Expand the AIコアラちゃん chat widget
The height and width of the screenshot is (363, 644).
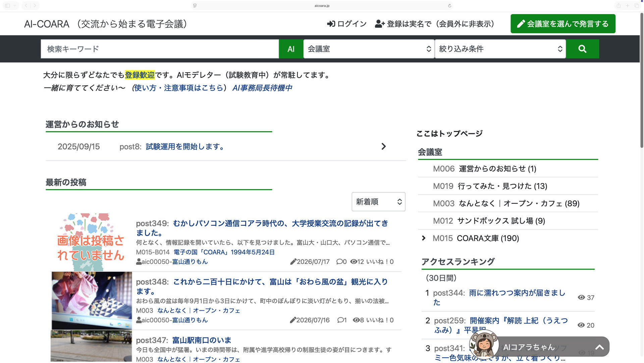(x=599, y=347)
